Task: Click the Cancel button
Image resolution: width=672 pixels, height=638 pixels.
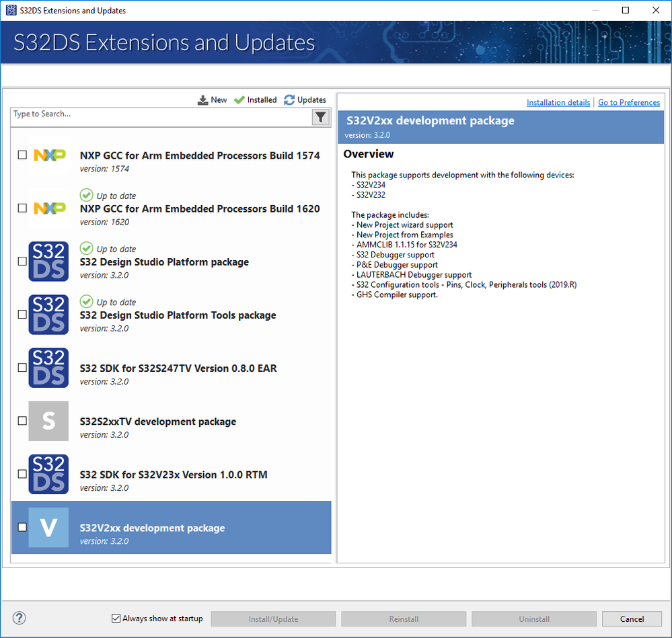Action: tap(632, 619)
